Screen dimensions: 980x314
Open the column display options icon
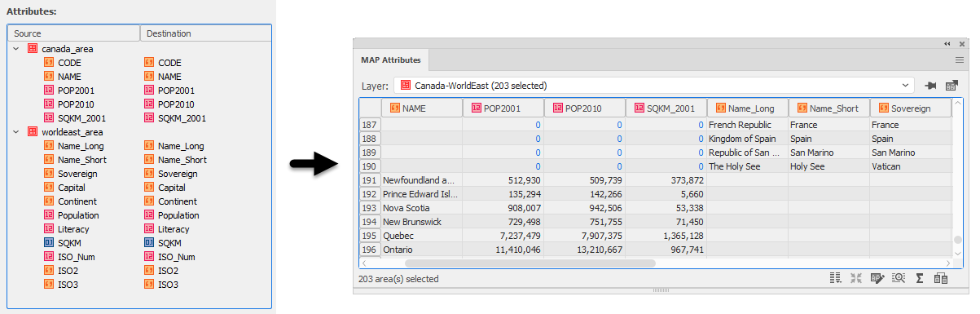click(836, 278)
